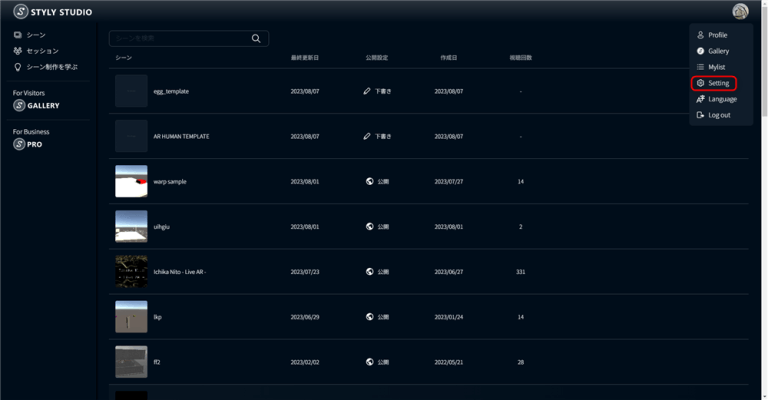Open Mylist from the dropdown menu
This screenshot has height=400, width=768.
tap(716, 67)
